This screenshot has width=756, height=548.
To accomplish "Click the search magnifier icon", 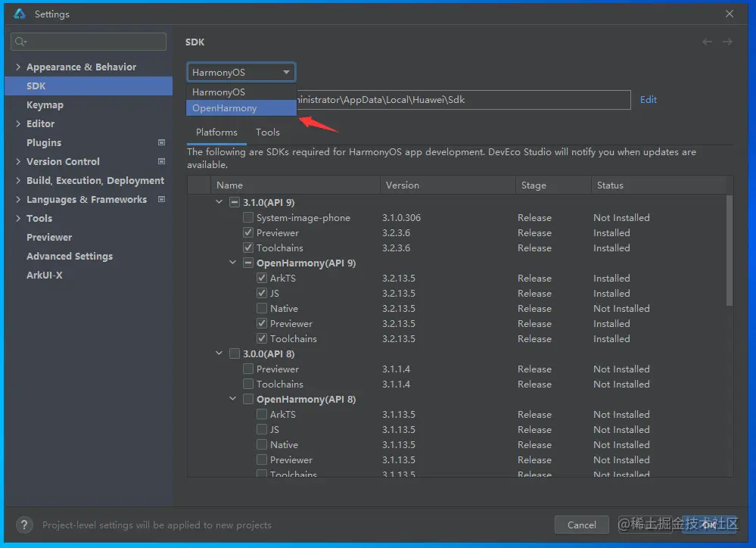I will [x=20, y=42].
